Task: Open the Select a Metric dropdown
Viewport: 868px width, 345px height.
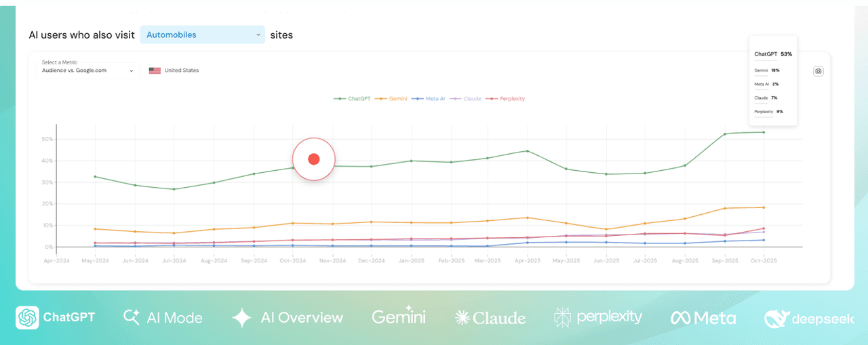Action: pos(87,70)
